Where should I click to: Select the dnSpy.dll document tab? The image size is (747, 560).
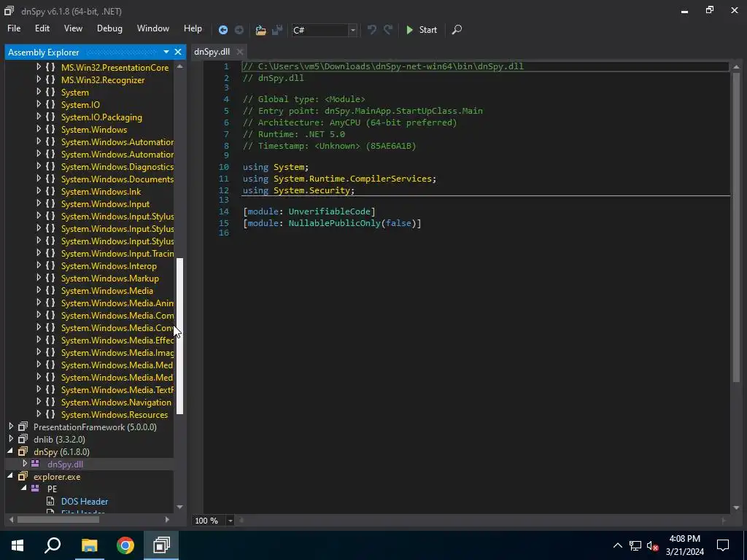(212, 52)
